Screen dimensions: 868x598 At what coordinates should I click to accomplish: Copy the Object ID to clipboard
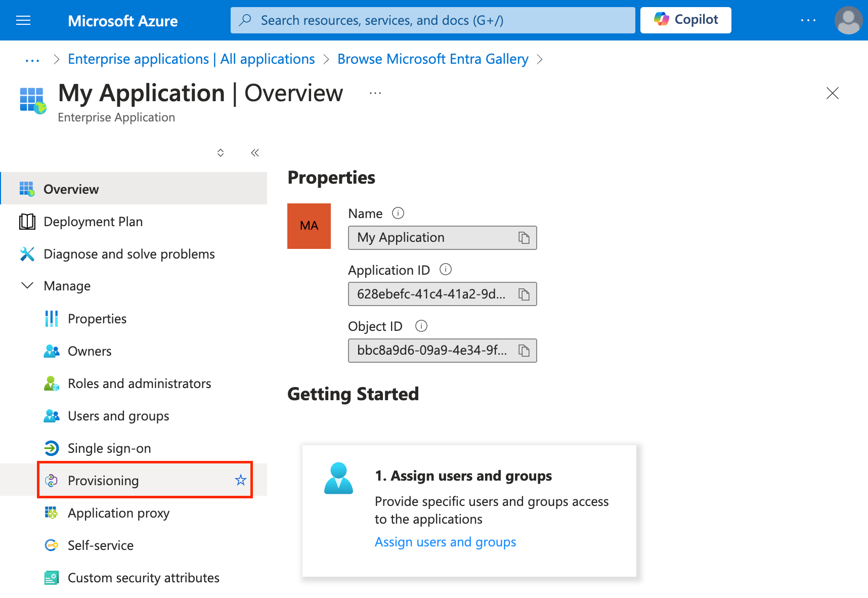point(524,351)
